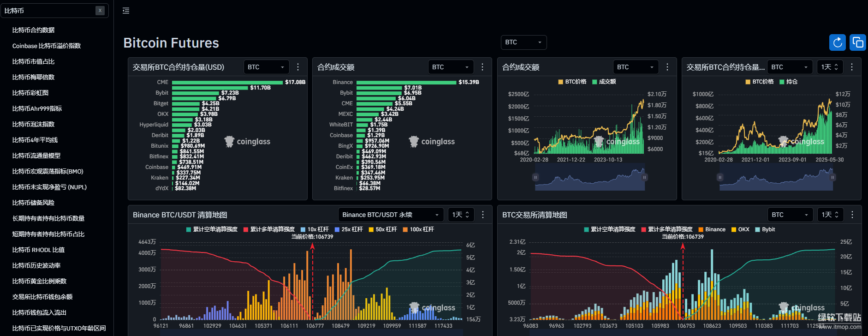
Task: Collapse sidebar using the menu icon
Action: pyautogui.click(x=126, y=11)
